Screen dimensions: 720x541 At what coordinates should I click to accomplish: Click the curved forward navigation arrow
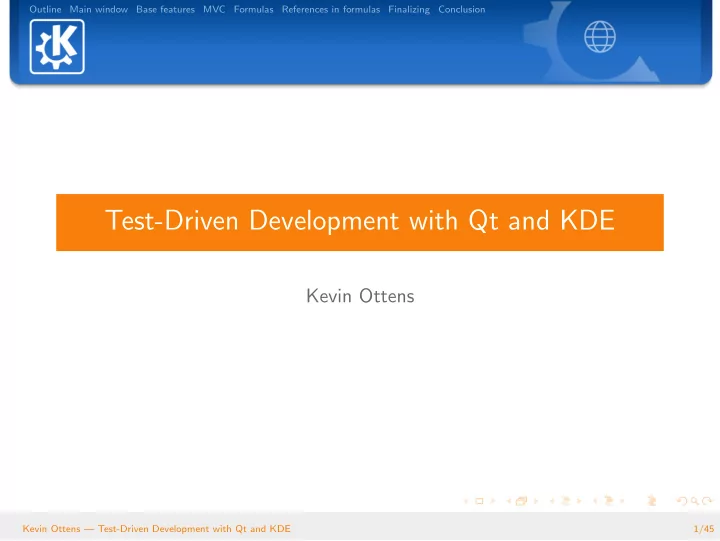[x=707, y=501]
